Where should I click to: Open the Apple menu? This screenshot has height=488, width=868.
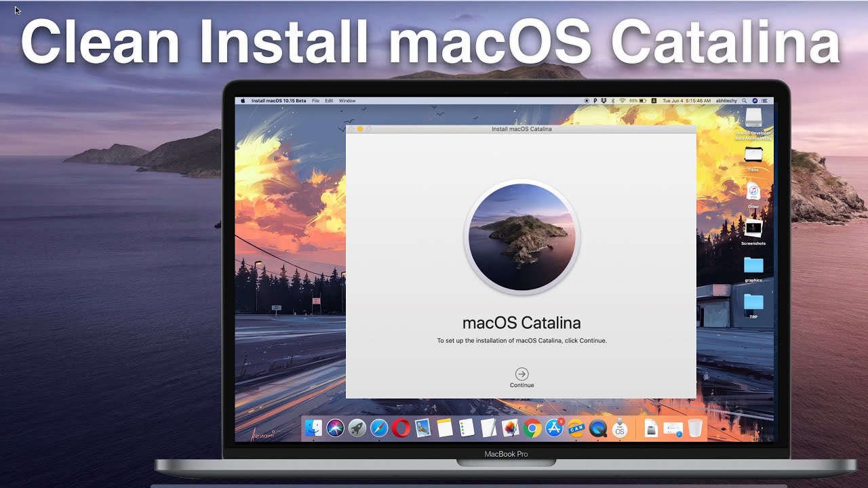tap(242, 100)
